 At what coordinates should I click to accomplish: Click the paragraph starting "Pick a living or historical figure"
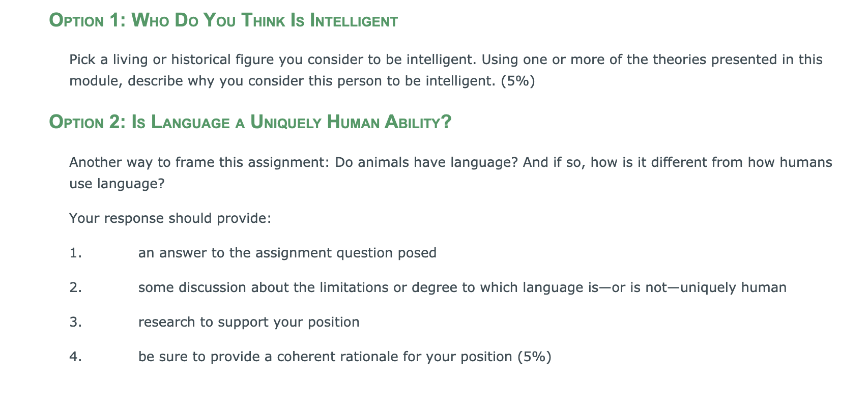(x=445, y=70)
